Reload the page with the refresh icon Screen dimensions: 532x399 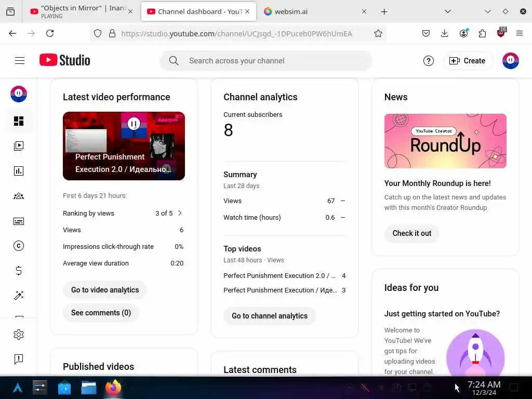(50, 33)
